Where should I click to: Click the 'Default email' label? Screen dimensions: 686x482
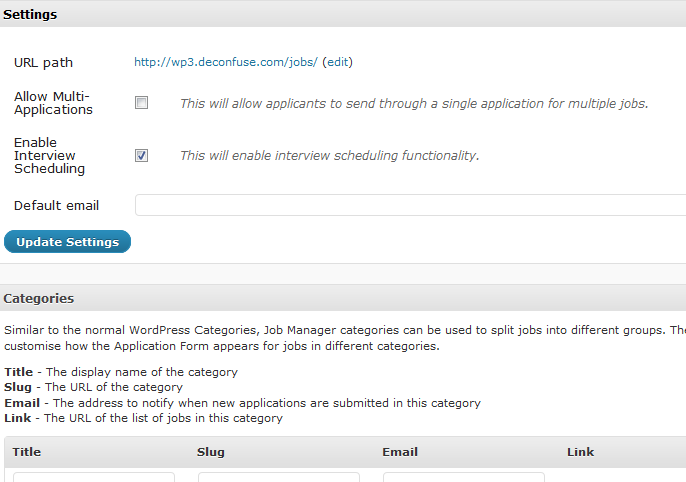(56, 205)
